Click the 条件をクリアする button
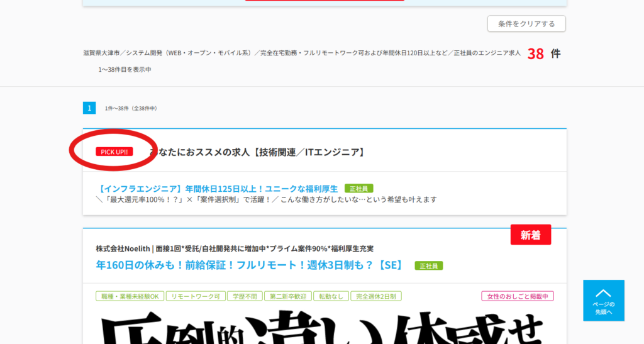 pyautogui.click(x=526, y=24)
